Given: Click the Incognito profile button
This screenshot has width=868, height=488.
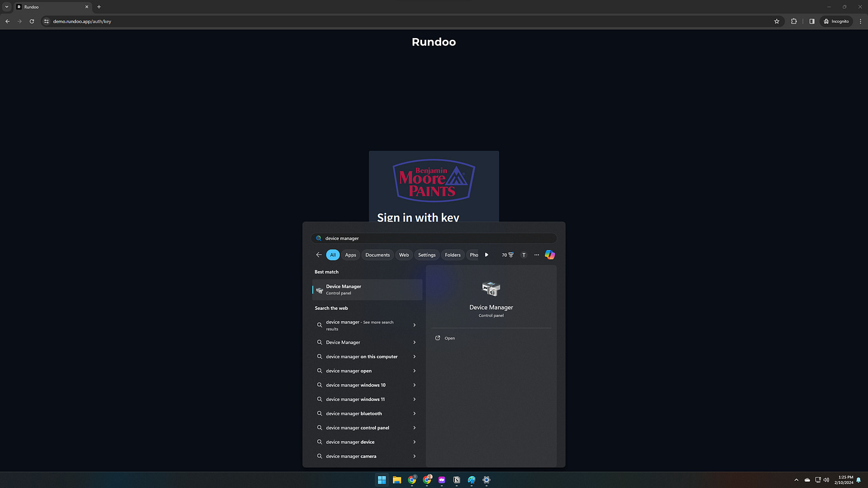Looking at the screenshot, I should coord(836,21).
